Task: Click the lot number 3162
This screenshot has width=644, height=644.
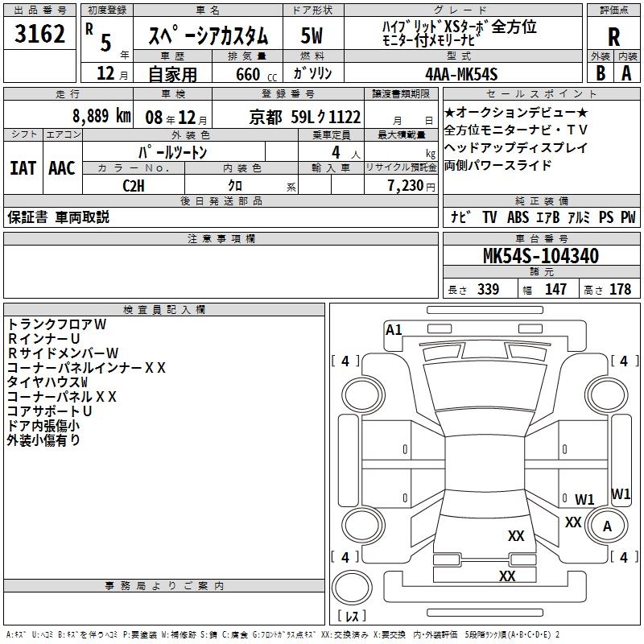Action: click(x=40, y=35)
